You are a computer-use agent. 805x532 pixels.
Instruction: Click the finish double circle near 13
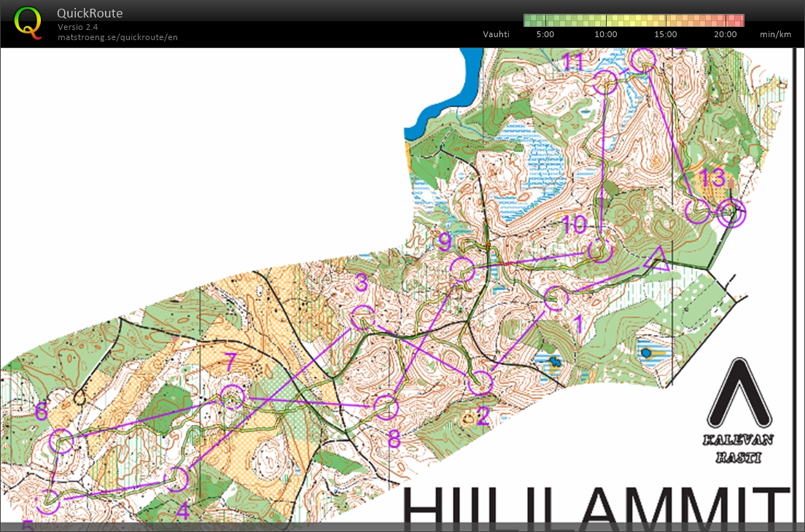733,212
